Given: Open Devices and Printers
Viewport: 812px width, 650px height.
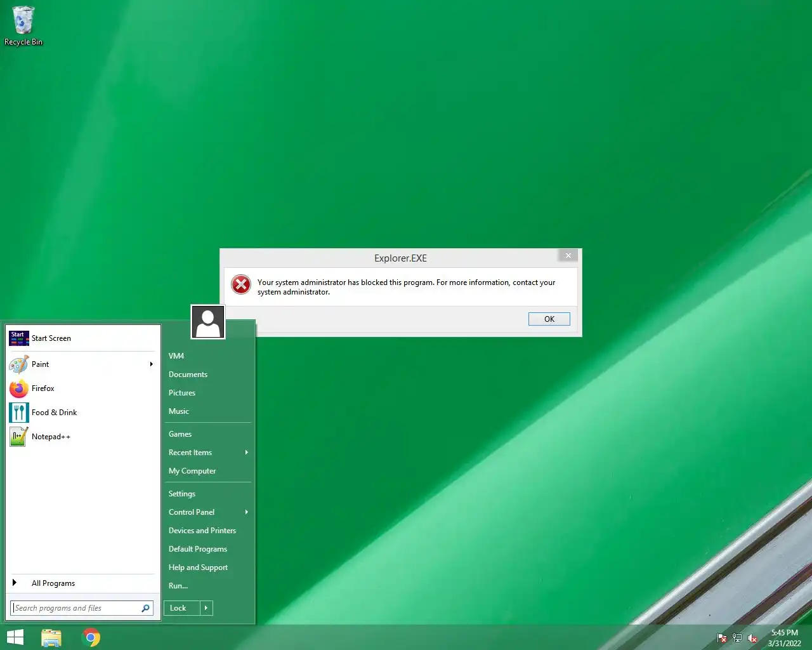Looking at the screenshot, I should pyautogui.click(x=209, y=531).
